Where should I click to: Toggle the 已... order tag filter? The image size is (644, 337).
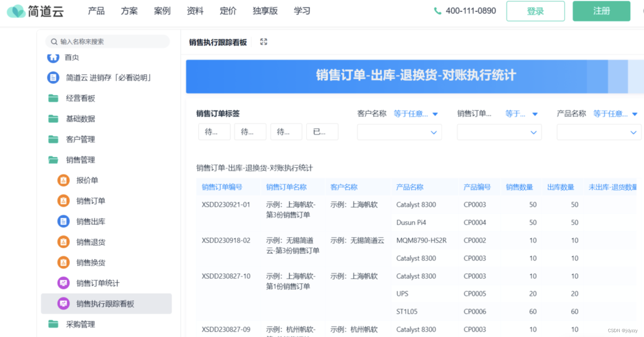pyautogui.click(x=322, y=132)
